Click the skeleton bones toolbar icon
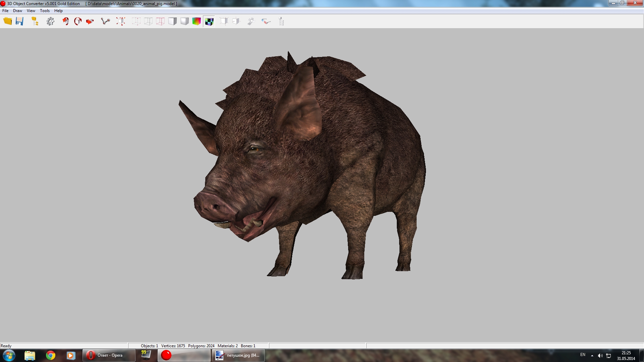Screen dimensions: 644x362 click(105, 21)
